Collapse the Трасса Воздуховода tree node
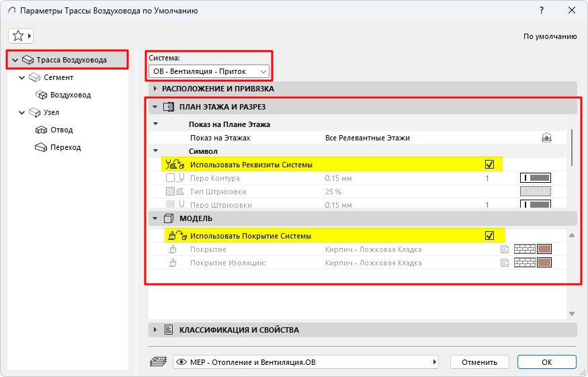The image size is (588, 377). pos(15,60)
